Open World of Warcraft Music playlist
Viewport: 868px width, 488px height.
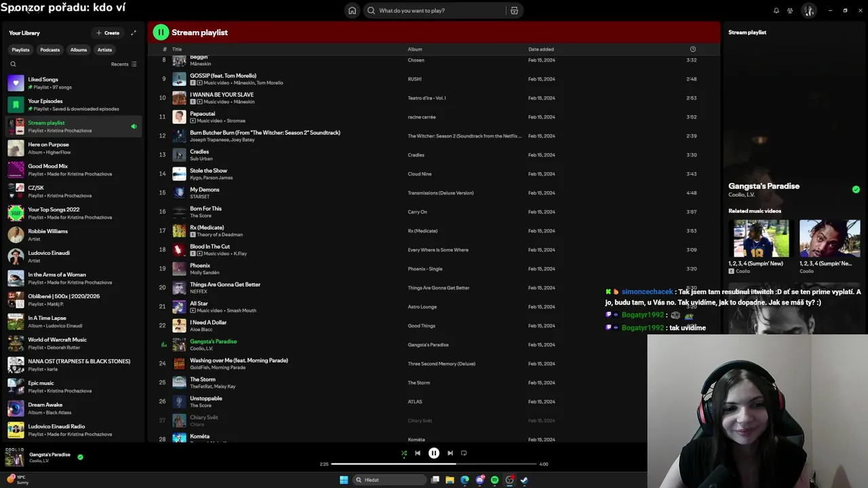[x=73, y=343]
